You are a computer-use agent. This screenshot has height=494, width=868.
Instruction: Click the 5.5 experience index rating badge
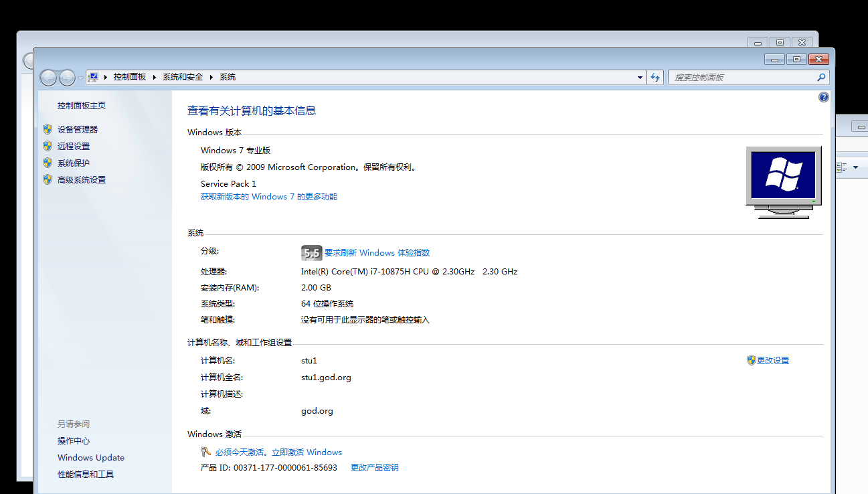312,253
